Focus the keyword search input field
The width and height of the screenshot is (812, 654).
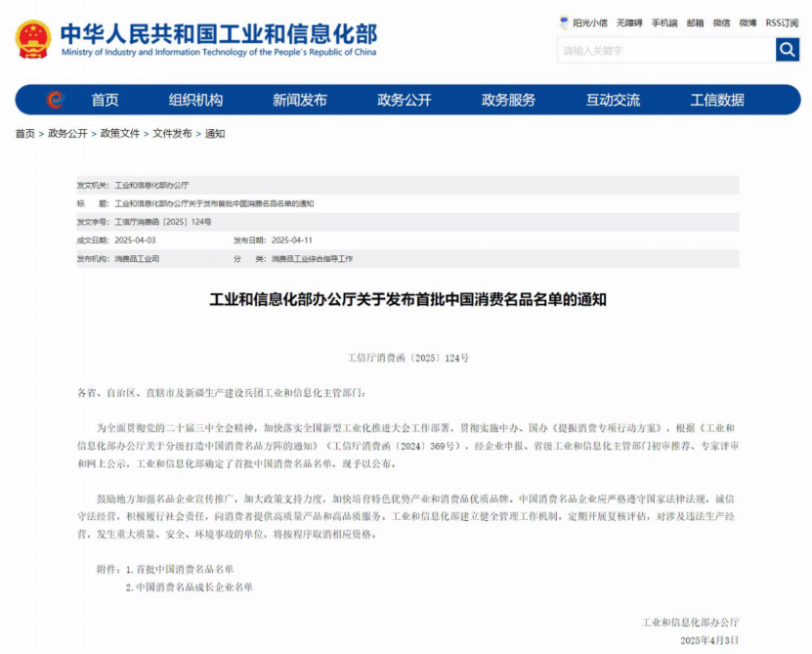(666, 50)
